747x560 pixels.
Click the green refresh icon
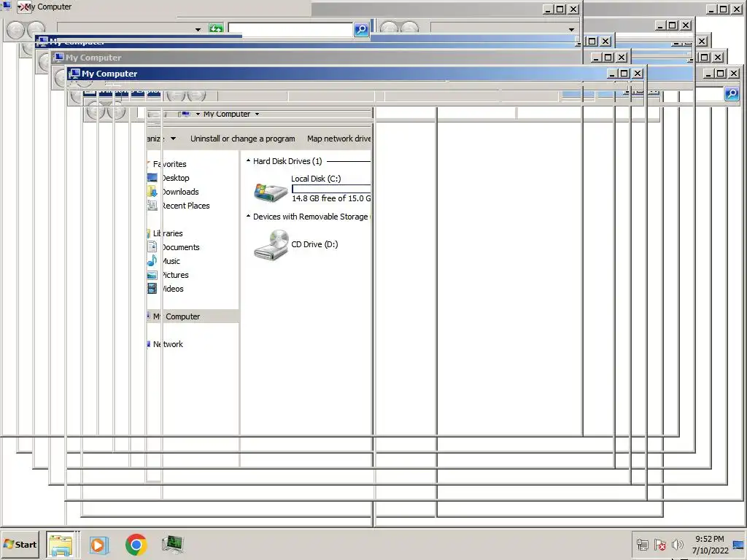click(x=216, y=28)
